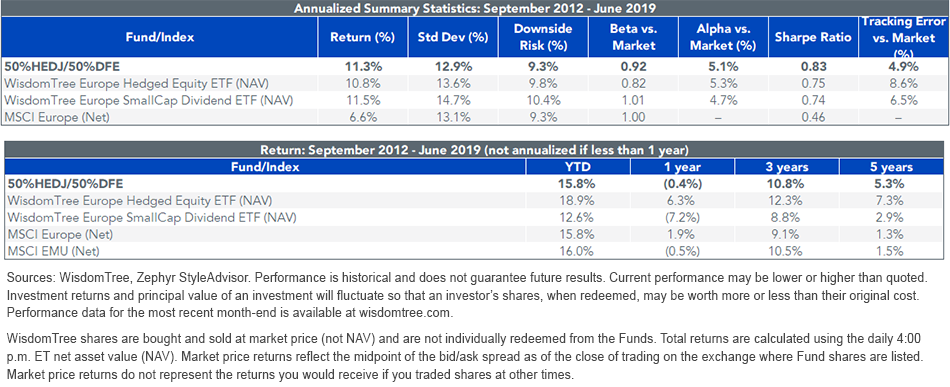Click the 1 year column header
The image size is (950, 387).
point(682,167)
